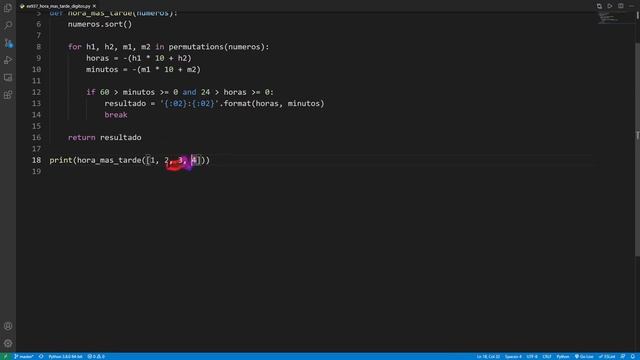Click 'minutos' variable on line 10
640x360 pixels.
click(102, 70)
